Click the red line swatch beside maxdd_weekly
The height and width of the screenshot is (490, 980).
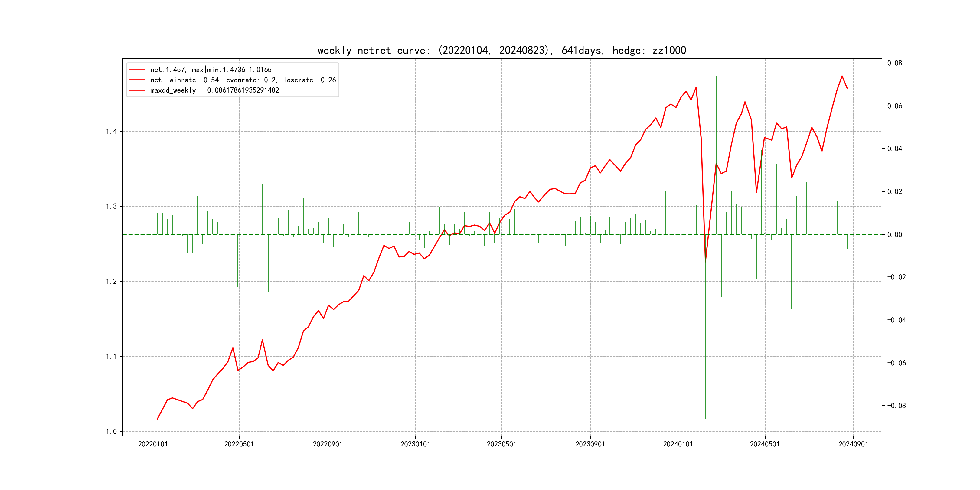point(137,90)
